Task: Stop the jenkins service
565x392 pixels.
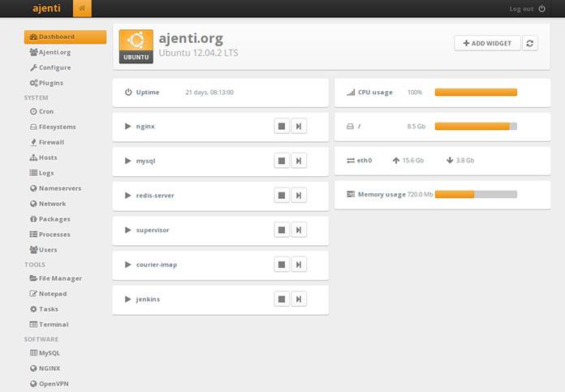Action: (x=282, y=299)
